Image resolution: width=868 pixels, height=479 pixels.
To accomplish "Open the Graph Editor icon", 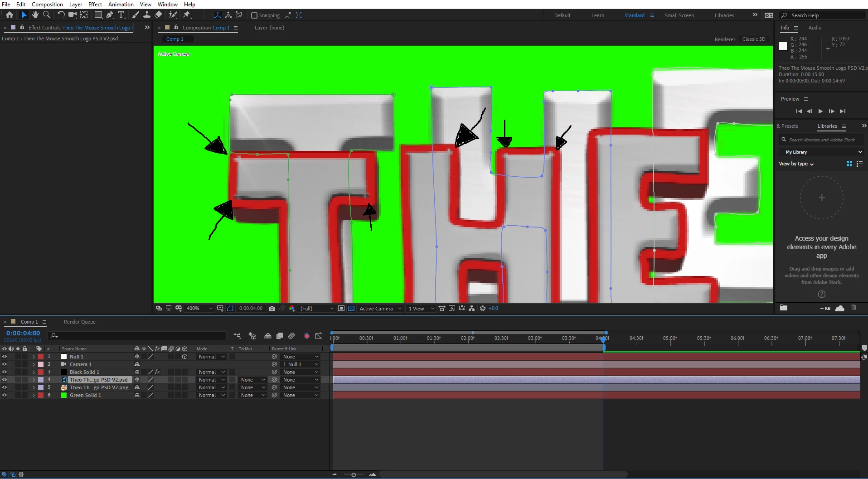I will click(319, 336).
